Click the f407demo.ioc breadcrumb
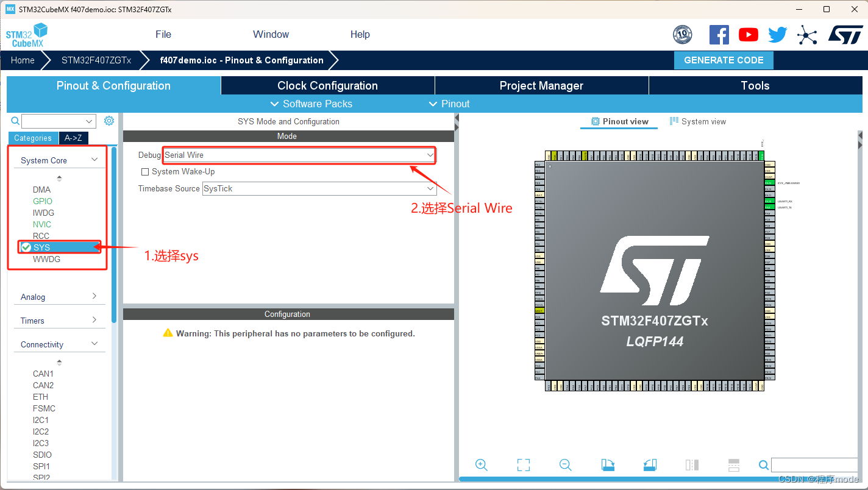Viewport: 868px width, 490px height. 241,60
